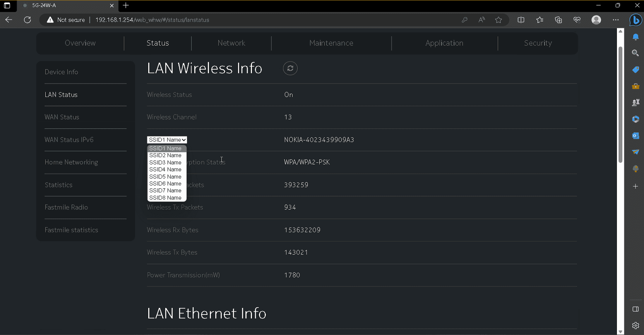
Task: Open the browser split screen icon
Action: tap(521, 20)
